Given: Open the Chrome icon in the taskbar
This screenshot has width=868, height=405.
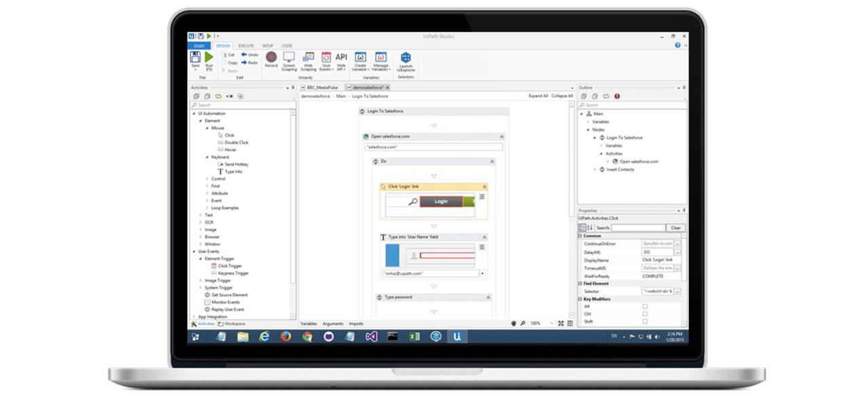Looking at the screenshot, I should (307, 336).
